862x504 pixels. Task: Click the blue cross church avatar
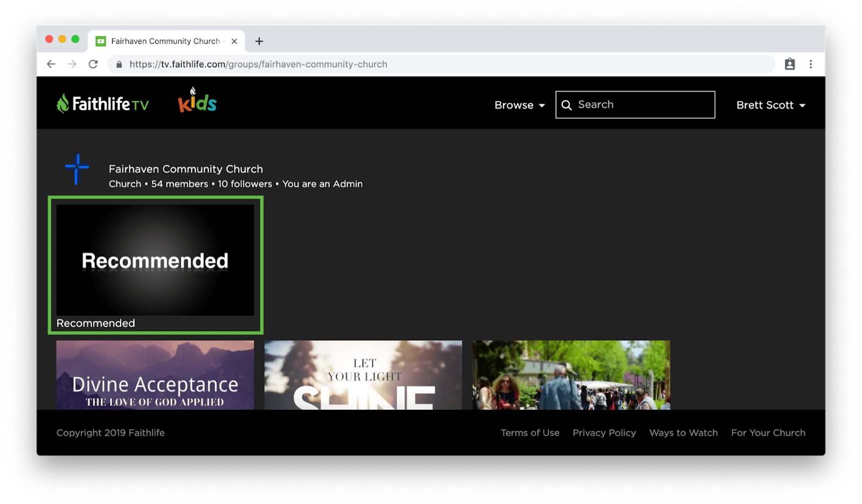coord(77,169)
